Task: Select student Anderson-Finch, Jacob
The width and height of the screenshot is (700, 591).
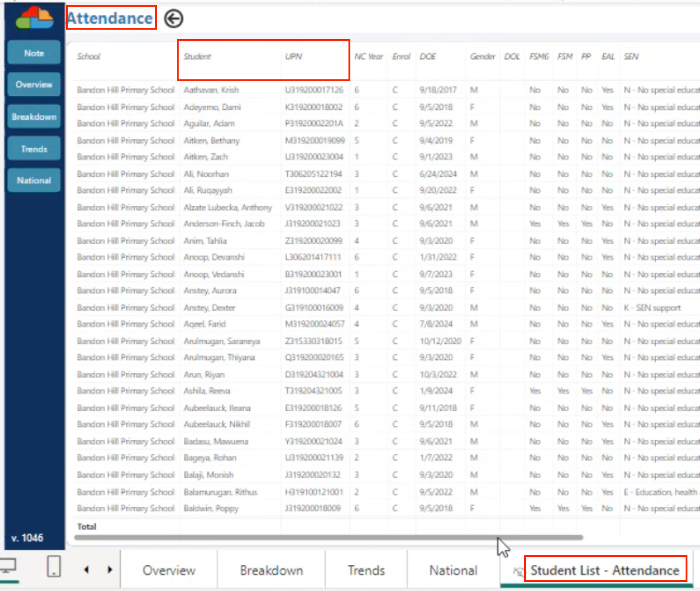Action: [224, 224]
